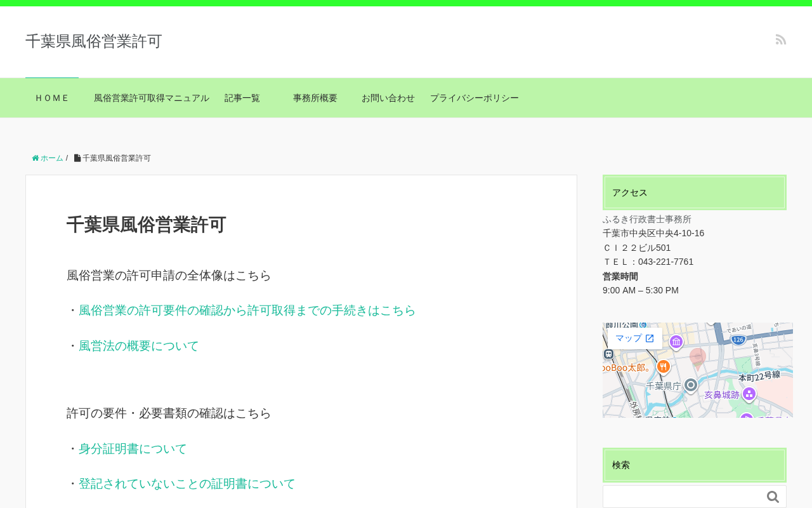Click the red location pin on map
Viewport: 812px width, 508px height.
point(698,359)
